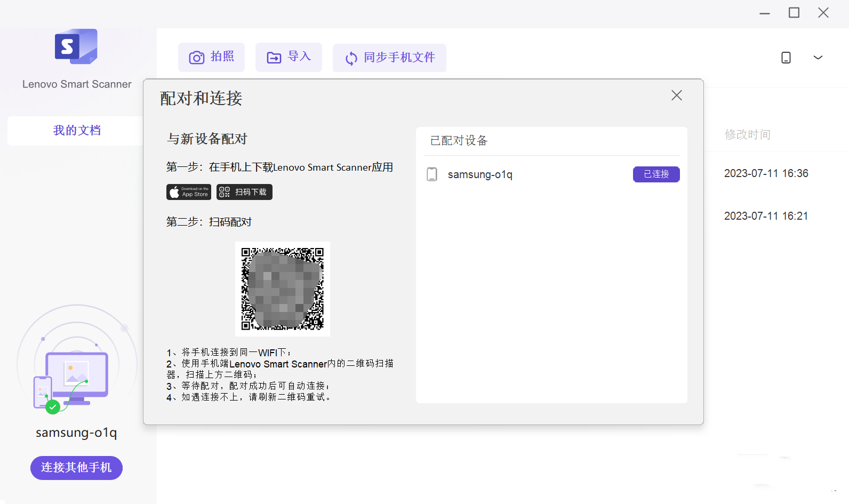
Task: Minimize the application window
Action: point(765,13)
